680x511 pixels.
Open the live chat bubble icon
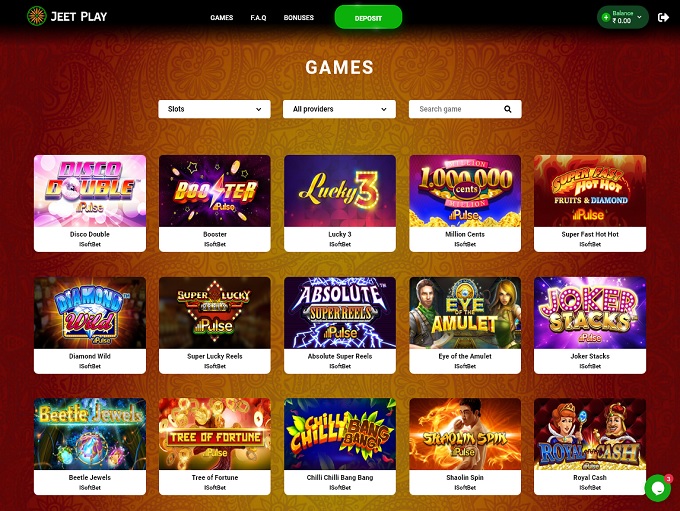[x=658, y=488]
